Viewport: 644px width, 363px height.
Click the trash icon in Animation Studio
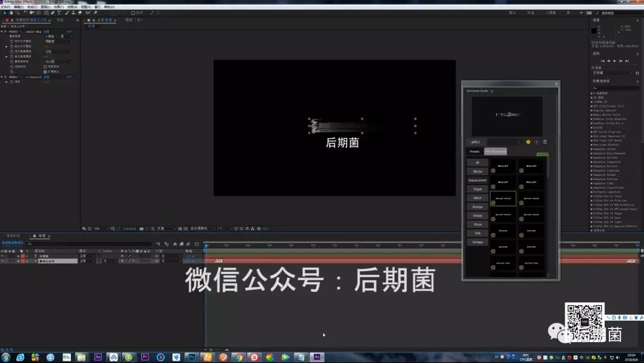[544, 142]
